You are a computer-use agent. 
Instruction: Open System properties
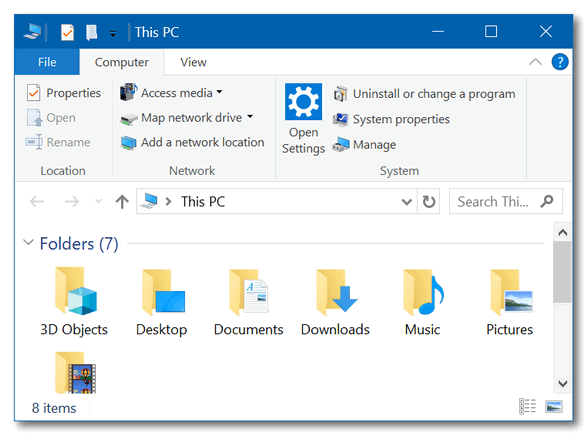pyautogui.click(x=392, y=119)
